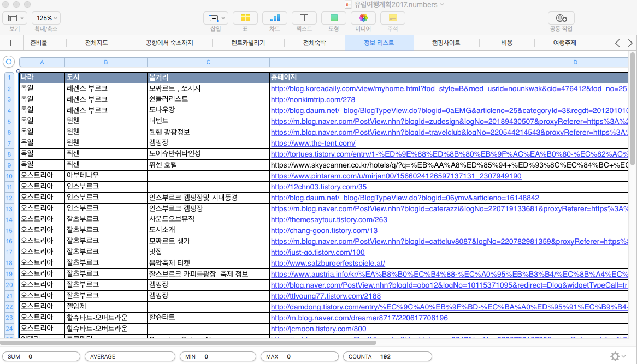The height and width of the screenshot is (364, 637).
Task: Open the themesaytour.tistory.com/263 link
Action: pyautogui.click(x=329, y=219)
